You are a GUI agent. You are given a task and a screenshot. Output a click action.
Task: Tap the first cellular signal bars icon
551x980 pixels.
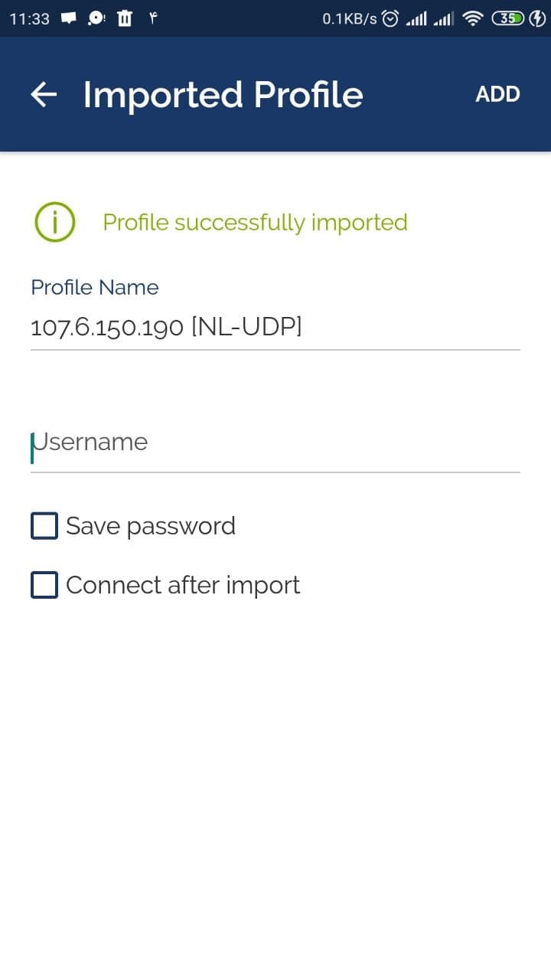tap(416, 19)
